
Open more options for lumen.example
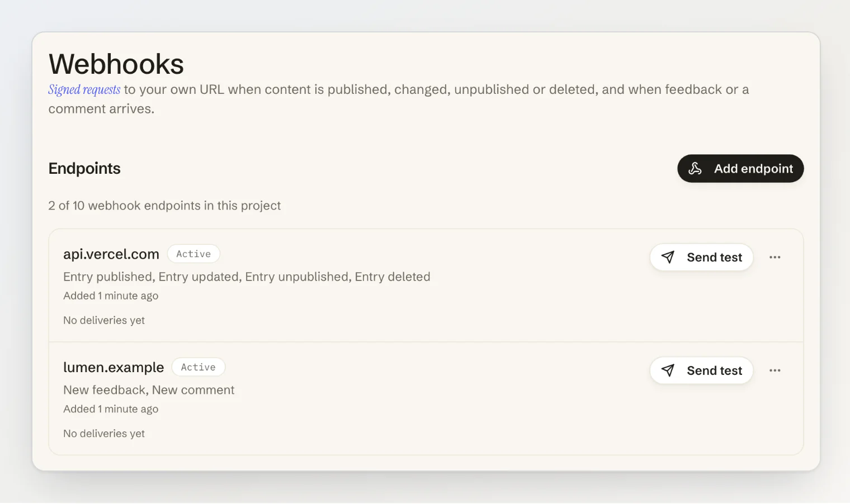775,370
